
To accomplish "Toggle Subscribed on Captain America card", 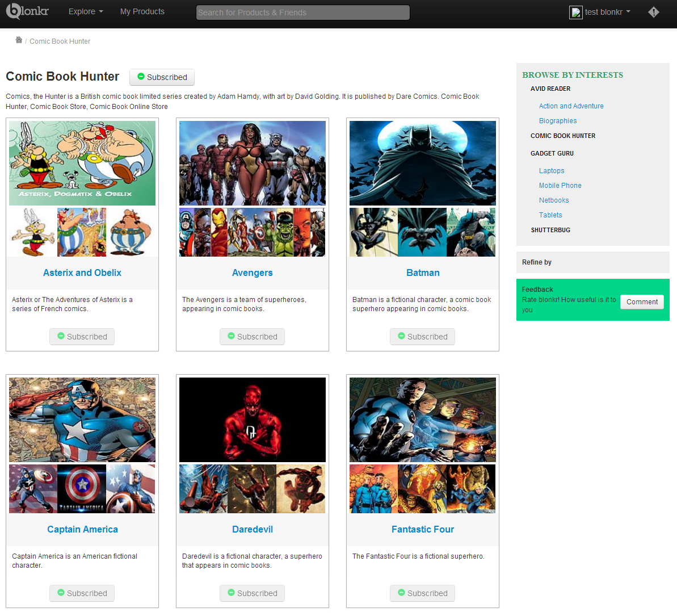I will click(82, 593).
